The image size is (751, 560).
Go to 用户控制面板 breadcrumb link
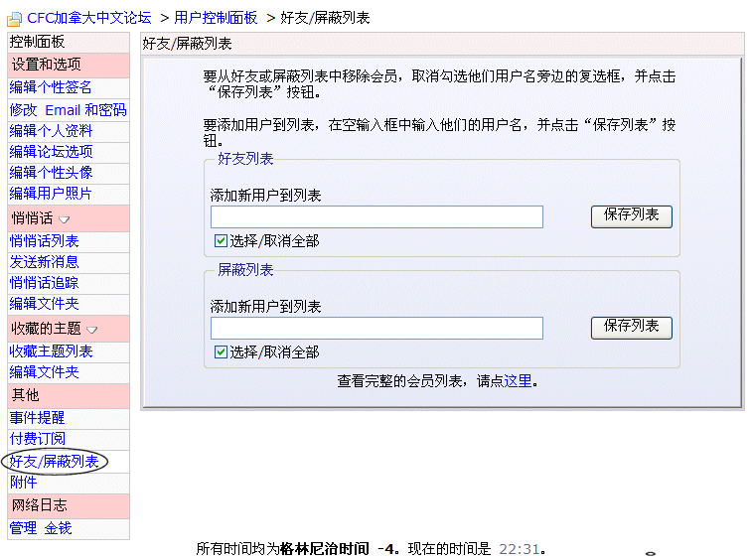point(216,18)
